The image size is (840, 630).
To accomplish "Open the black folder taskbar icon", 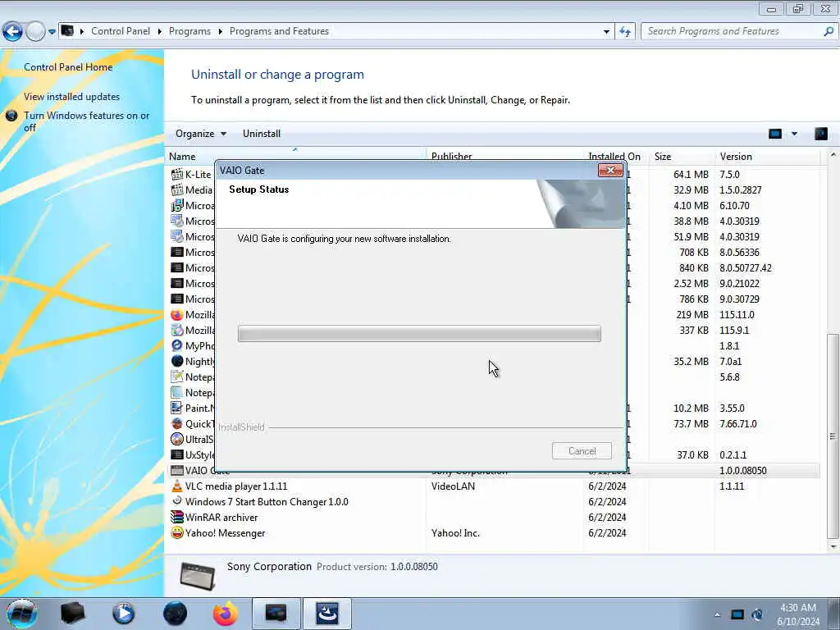I will 72,614.
